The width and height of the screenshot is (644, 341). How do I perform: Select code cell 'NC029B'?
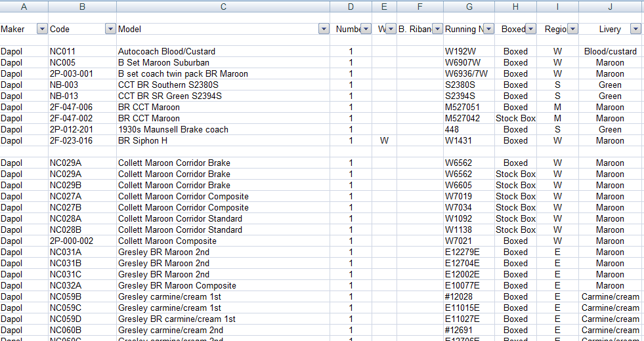tap(83, 185)
